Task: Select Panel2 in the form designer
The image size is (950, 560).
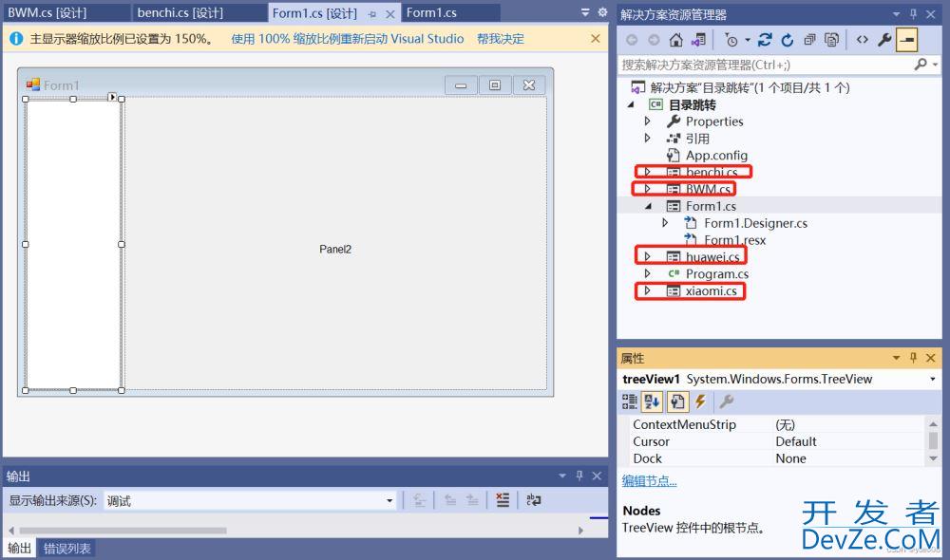Action: 335,249
